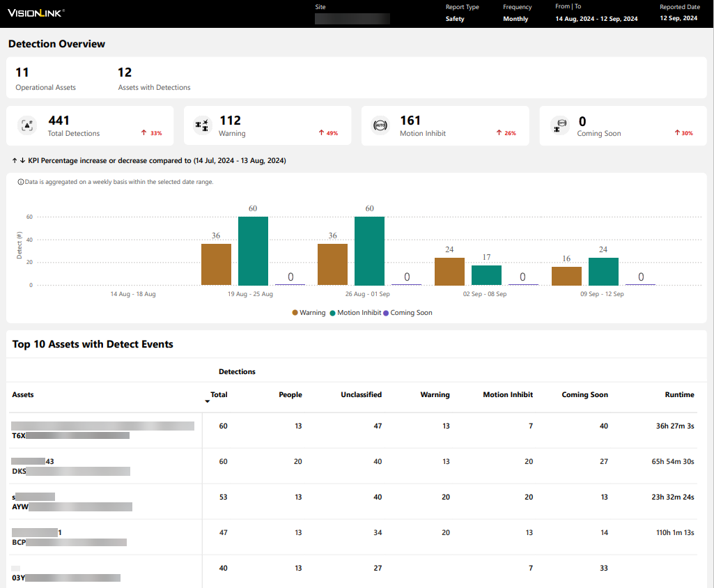Toggle Motion Inhibit legend swatch
The image size is (714, 588).
tap(332, 312)
